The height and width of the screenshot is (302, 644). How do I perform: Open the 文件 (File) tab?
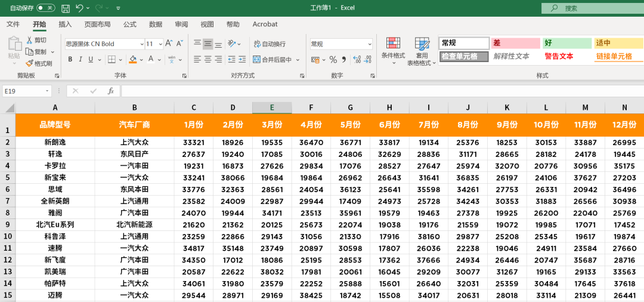pyautogui.click(x=13, y=24)
